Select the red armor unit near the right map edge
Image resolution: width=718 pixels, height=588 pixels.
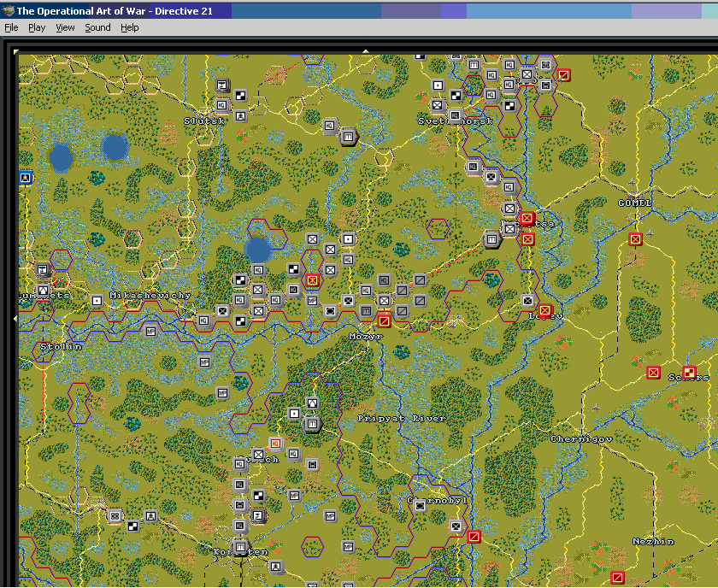(689, 373)
